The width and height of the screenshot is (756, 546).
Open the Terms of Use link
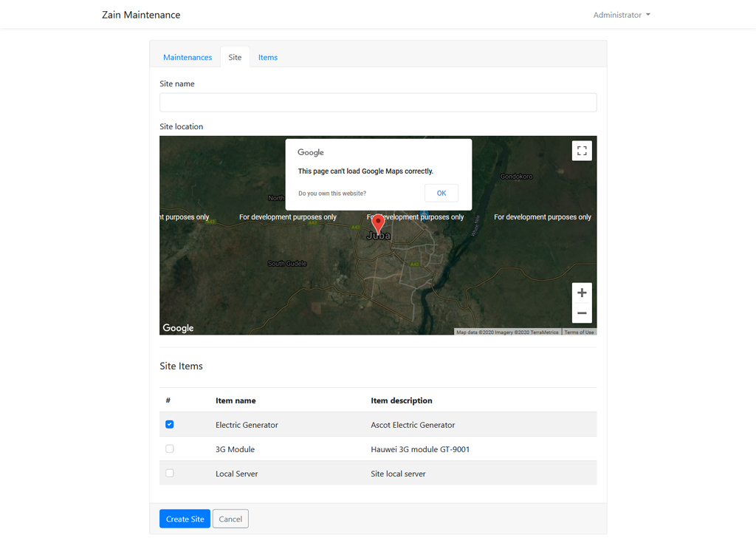(579, 332)
